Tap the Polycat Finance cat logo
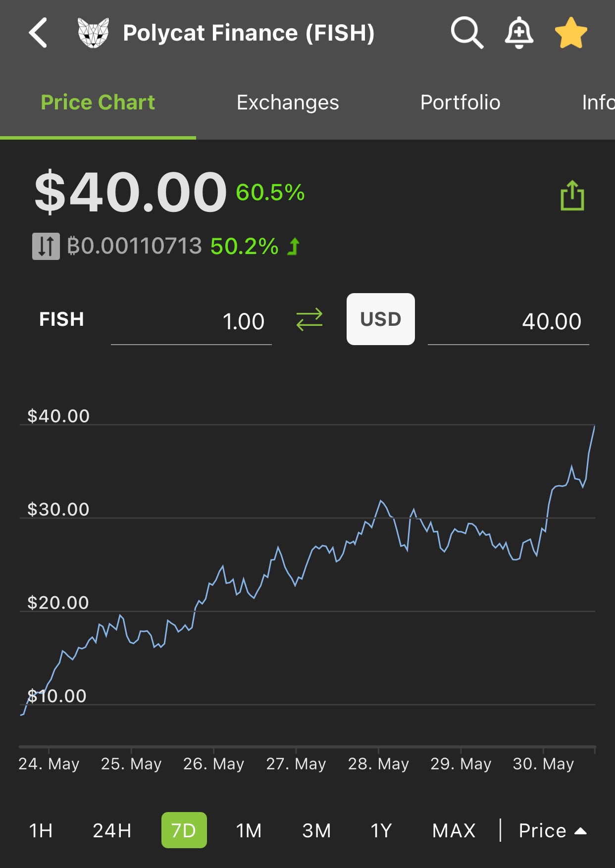 pyautogui.click(x=94, y=33)
